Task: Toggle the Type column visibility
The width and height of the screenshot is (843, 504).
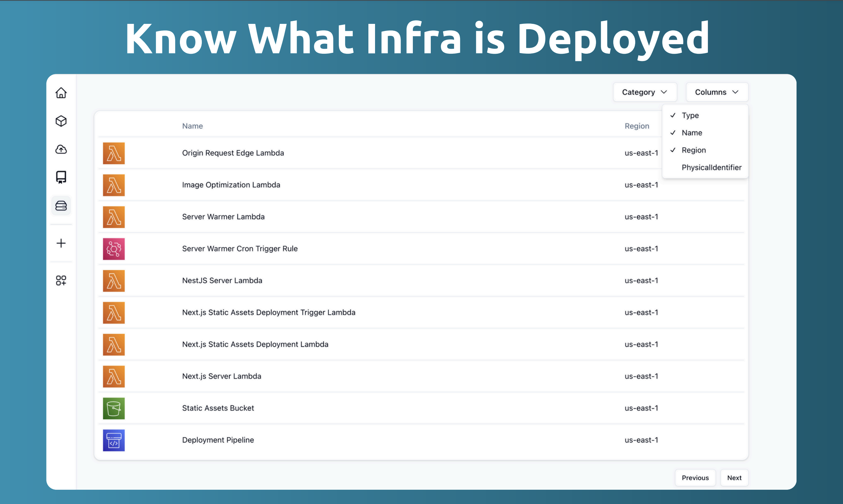Action: tap(705, 115)
